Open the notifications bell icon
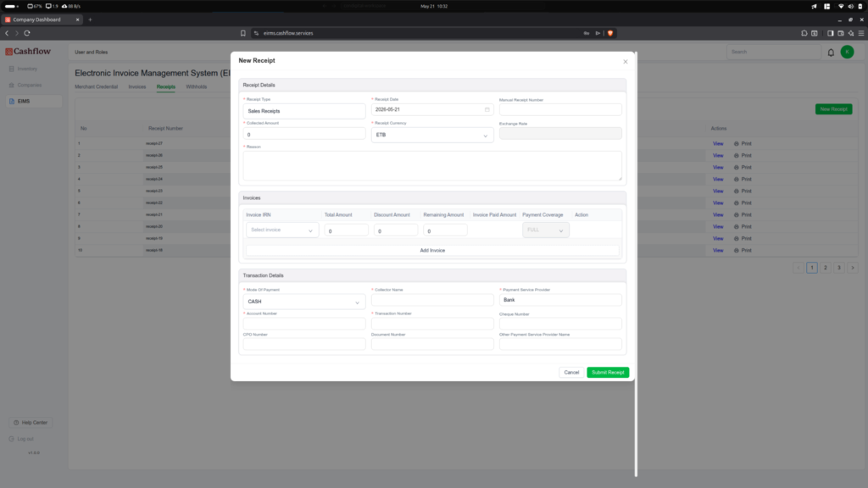This screenshot has height=488, width=868. tap(831, 53)
